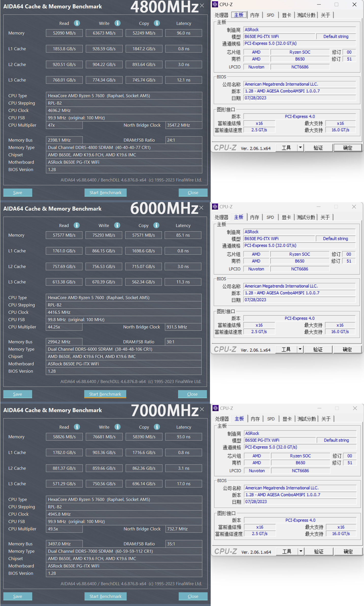Click CPU Clock 4945.8 MHz value
The width and height of the screenshot is (364, 606).
(124, 514)
